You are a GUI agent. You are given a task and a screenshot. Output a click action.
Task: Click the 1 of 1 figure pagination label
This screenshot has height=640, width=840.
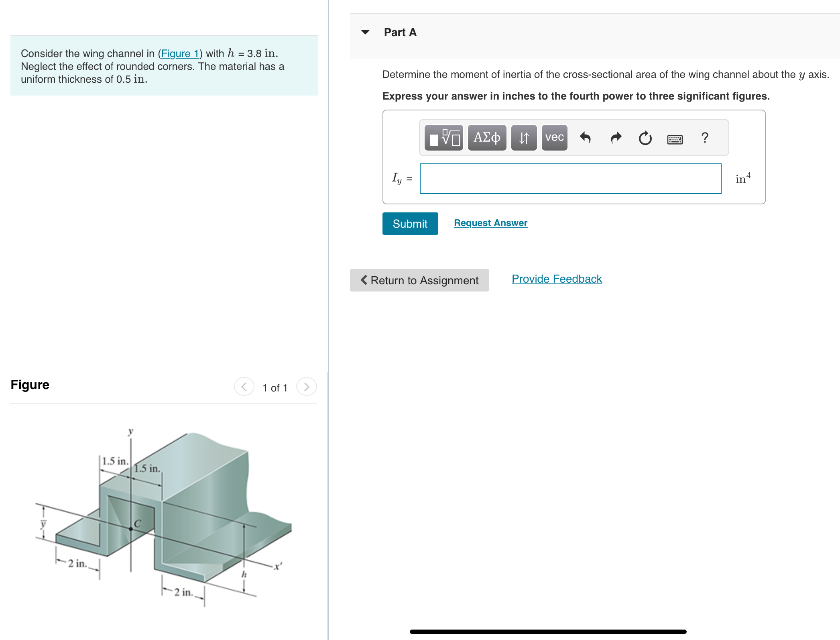coord(275,387)
